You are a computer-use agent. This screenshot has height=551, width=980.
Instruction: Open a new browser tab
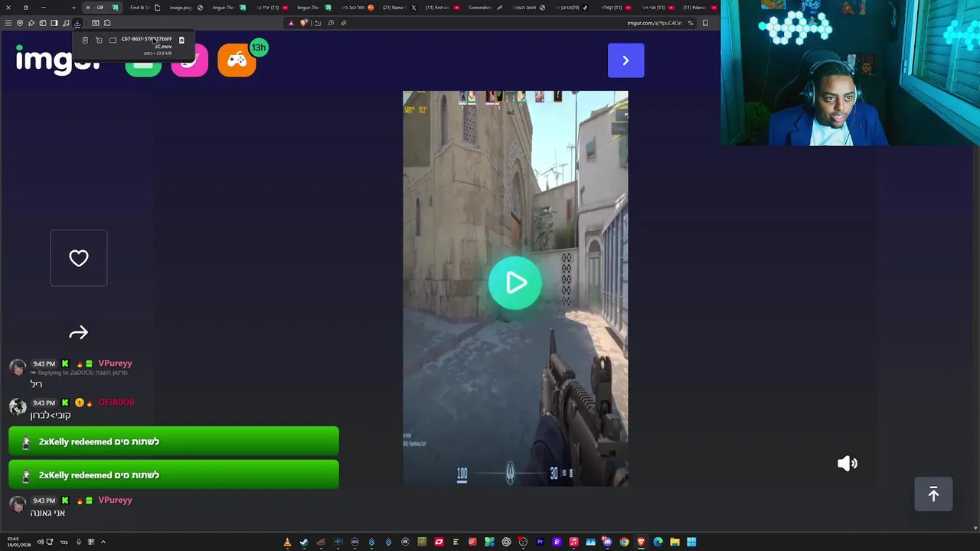(x=73, y=8)
